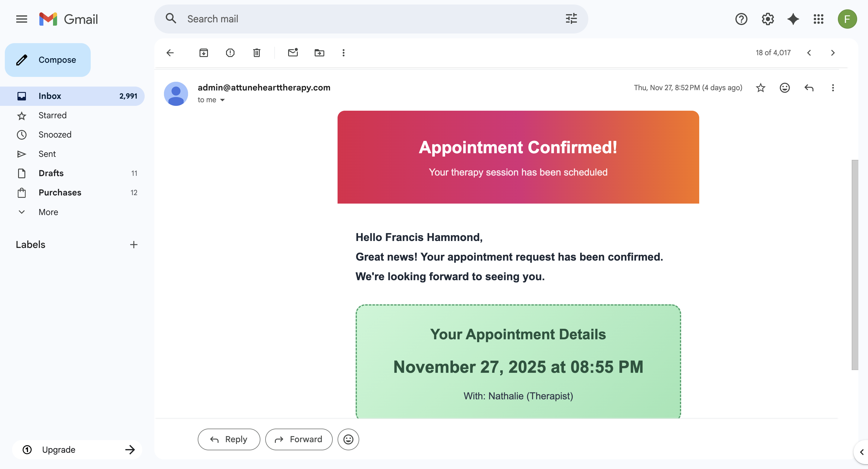This screenshot has width=868, height=469.
Task: Open the Drafts folder
Action: click(51, 173)
